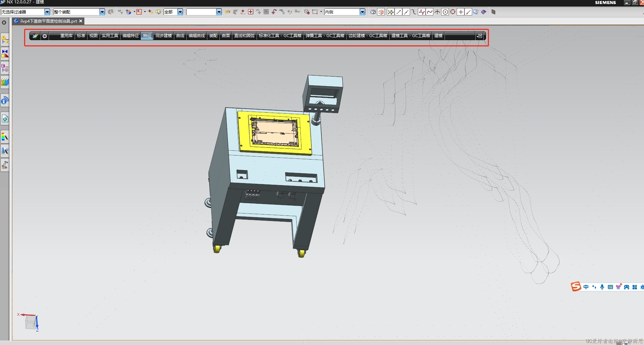Select the 重用库 tab
Screen dimensions: 644x345
coord(66,36)
